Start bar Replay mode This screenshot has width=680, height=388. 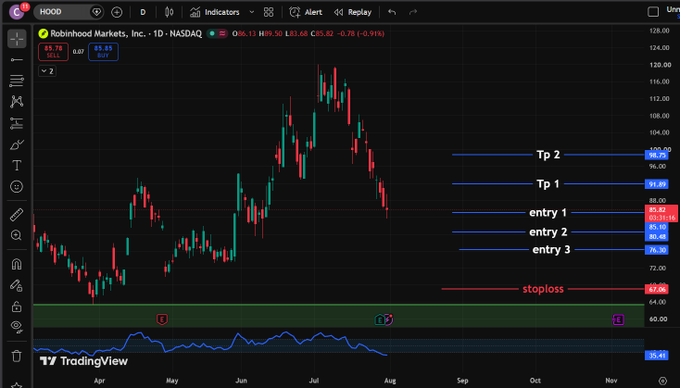click(353, 12)
